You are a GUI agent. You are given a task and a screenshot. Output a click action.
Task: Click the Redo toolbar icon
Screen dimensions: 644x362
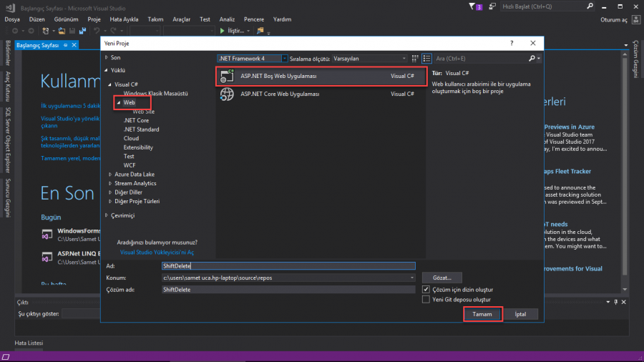[113, 31]
